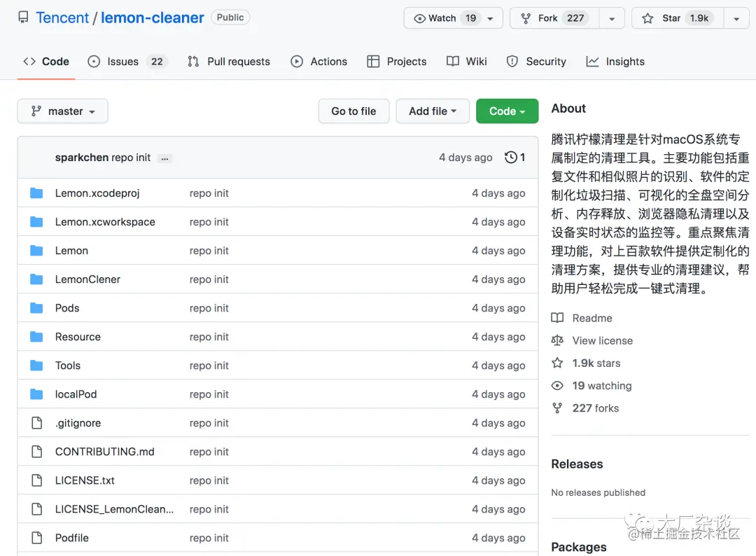Open the Lemon folder
Viewport: 756px width, 556px height.
pos(71,251)
